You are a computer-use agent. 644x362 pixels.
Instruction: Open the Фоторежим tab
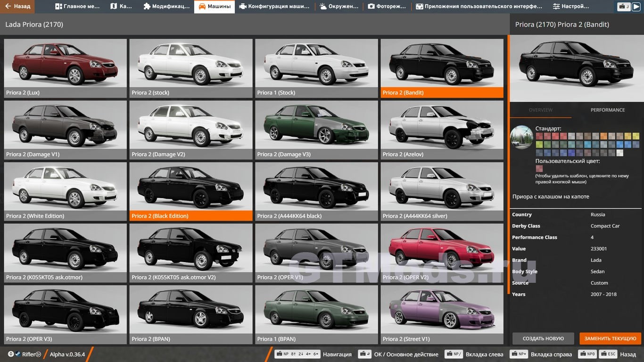[x=388, y=7]
